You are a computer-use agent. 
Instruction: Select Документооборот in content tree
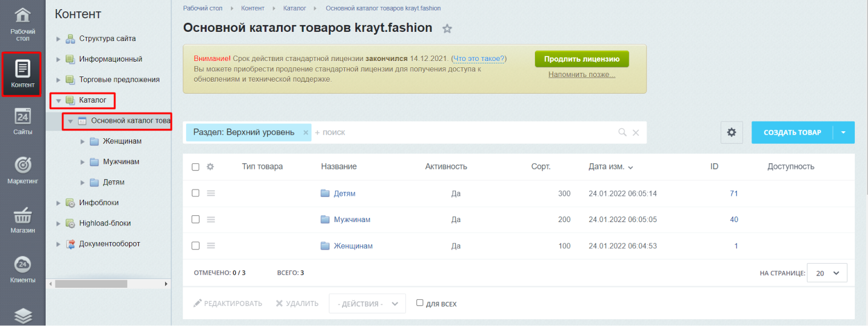tap(109, 244)
